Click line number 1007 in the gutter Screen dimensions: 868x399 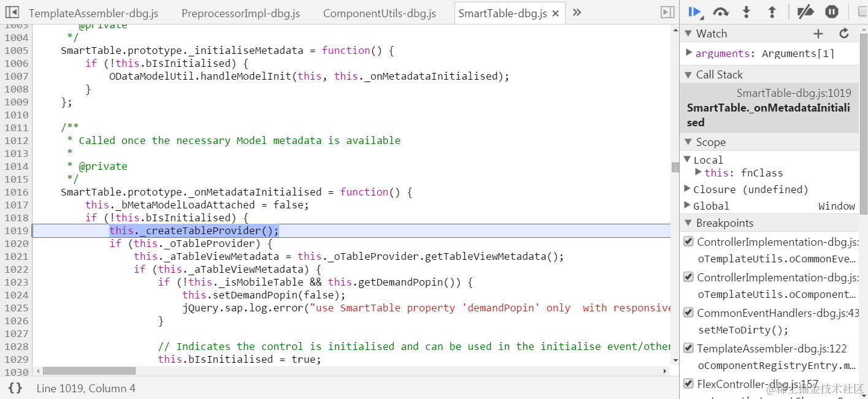point(17,76)
